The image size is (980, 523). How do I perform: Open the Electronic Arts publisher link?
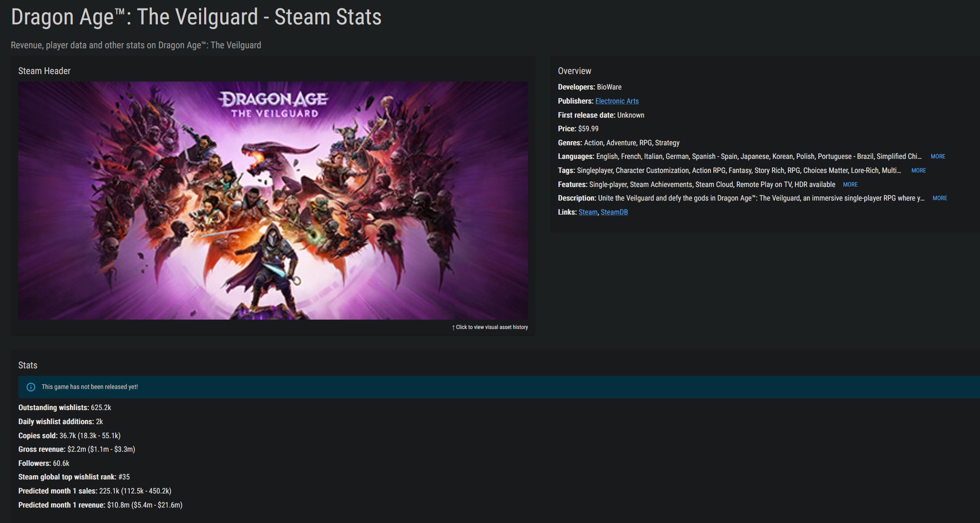[616, 101]
